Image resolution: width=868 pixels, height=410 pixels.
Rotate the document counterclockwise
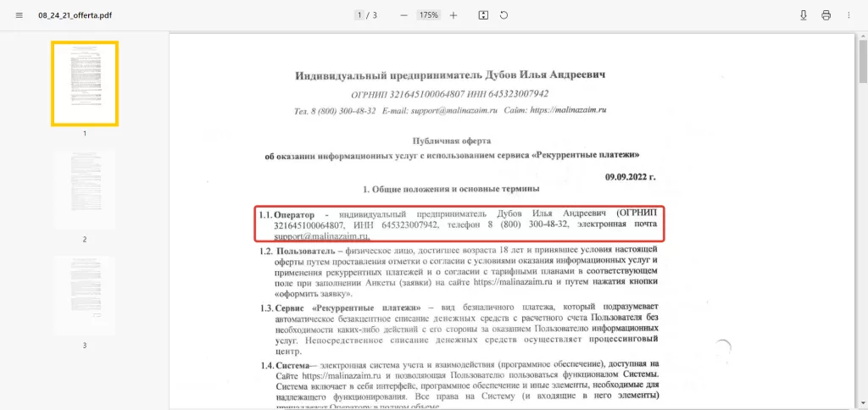click(504, 15)
